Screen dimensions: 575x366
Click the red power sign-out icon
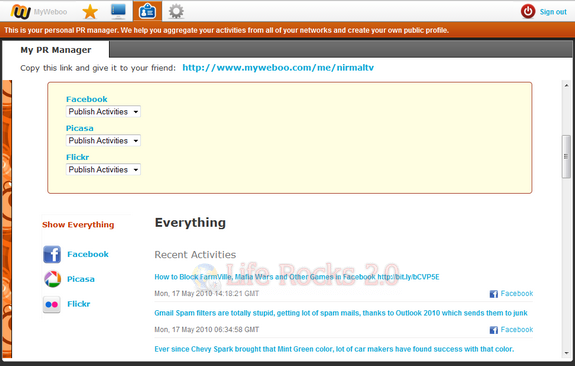(528, 12)
